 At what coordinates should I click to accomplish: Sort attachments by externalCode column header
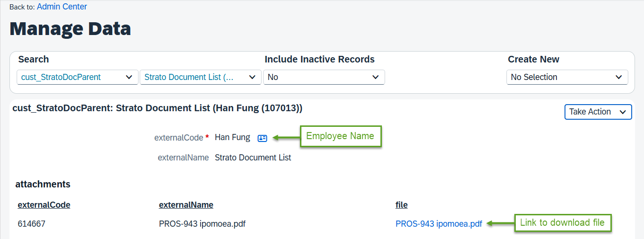(x=44, y=205)
